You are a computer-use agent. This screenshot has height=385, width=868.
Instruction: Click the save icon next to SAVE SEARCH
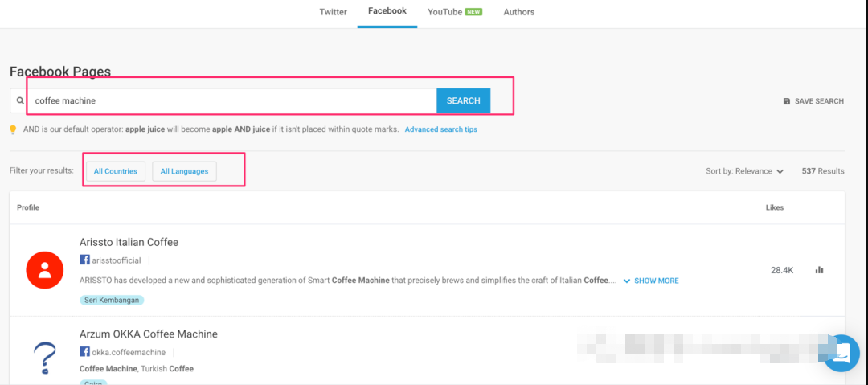786,101
